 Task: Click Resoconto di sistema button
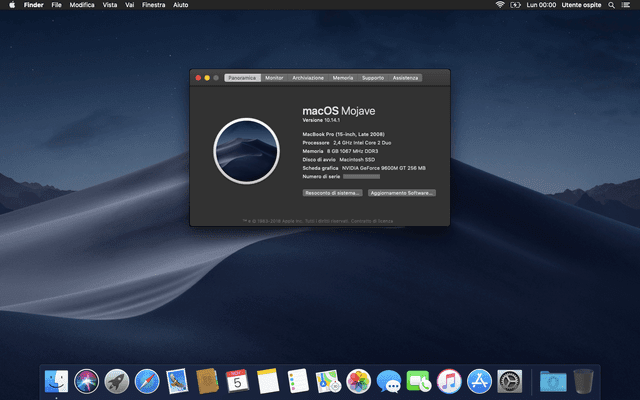[333, 193]
